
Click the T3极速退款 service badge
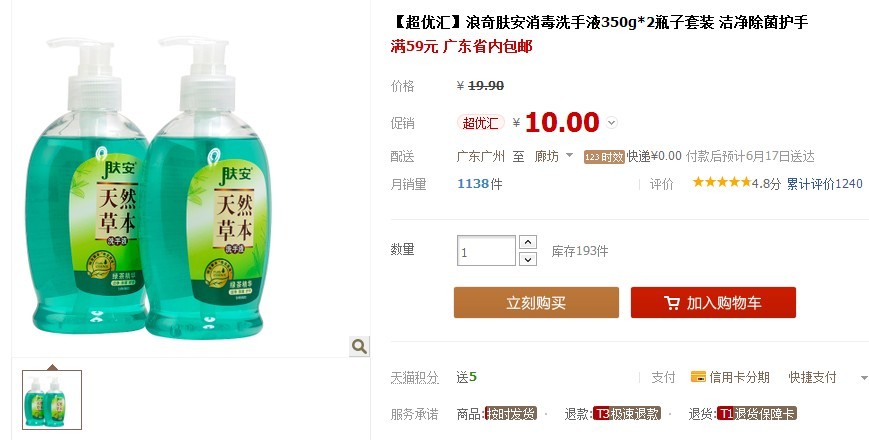coord(626,413)
